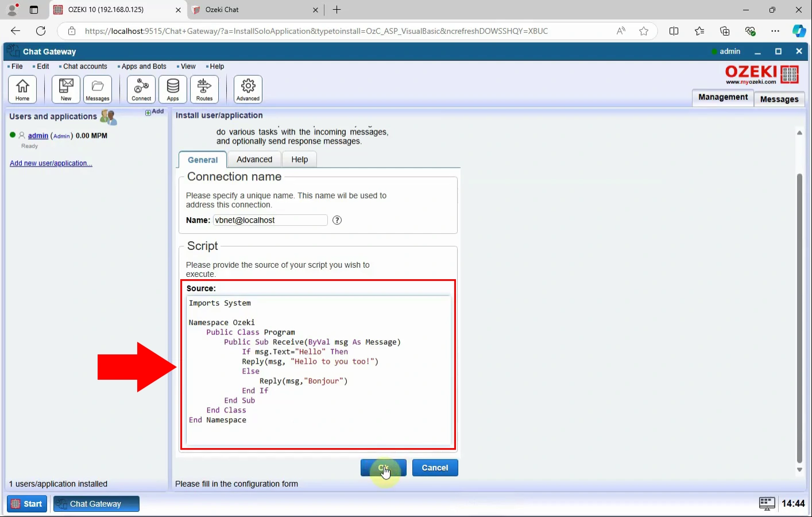Screen dimensions: 812x517
Task: Click the Add icon in Users panel
Action: tap(154, 112)
